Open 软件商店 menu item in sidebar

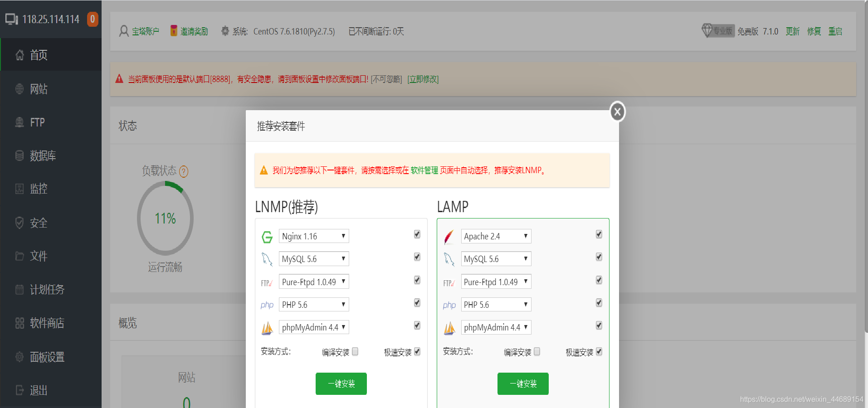click(51, 323)
